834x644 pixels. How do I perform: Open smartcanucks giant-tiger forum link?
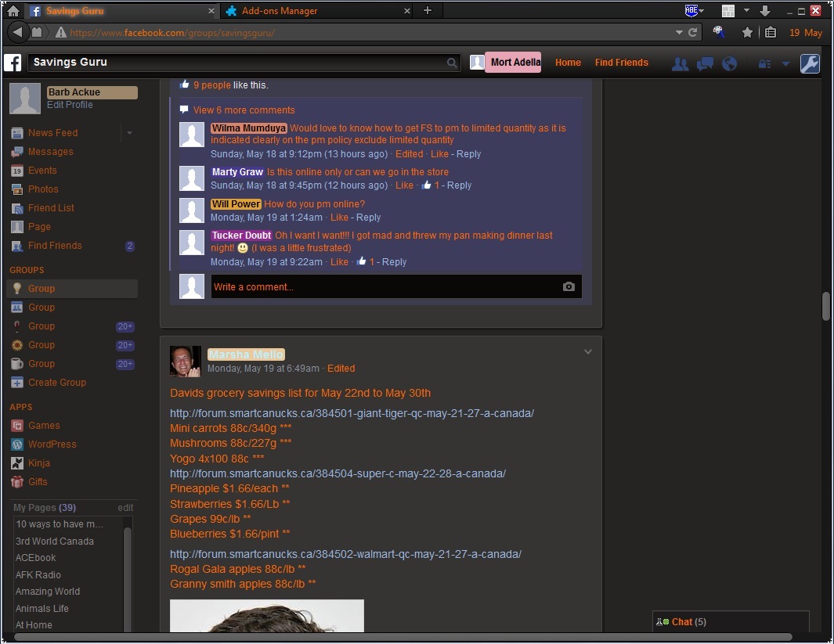(352, 413)
